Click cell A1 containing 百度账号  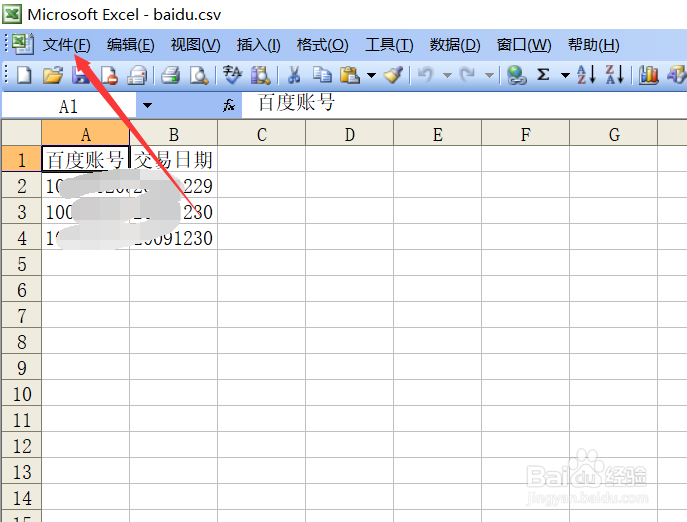[85, 159]
